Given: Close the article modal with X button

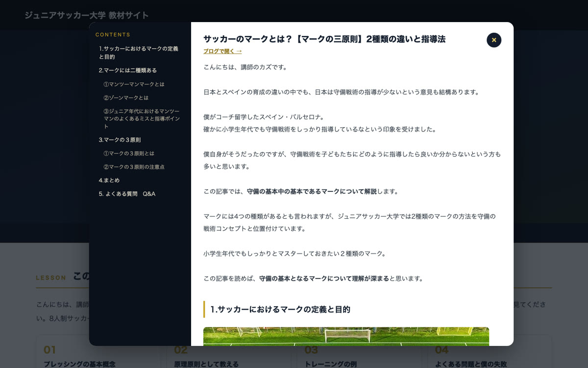Looking at the screenshot, I should click(x=494, y=40).
